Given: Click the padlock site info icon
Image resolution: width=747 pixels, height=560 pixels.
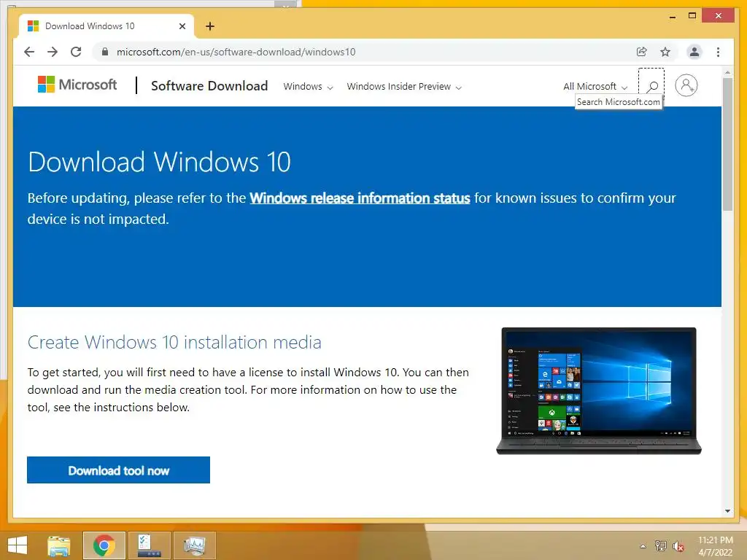Looking at the screenshot, I should (105, 52).
